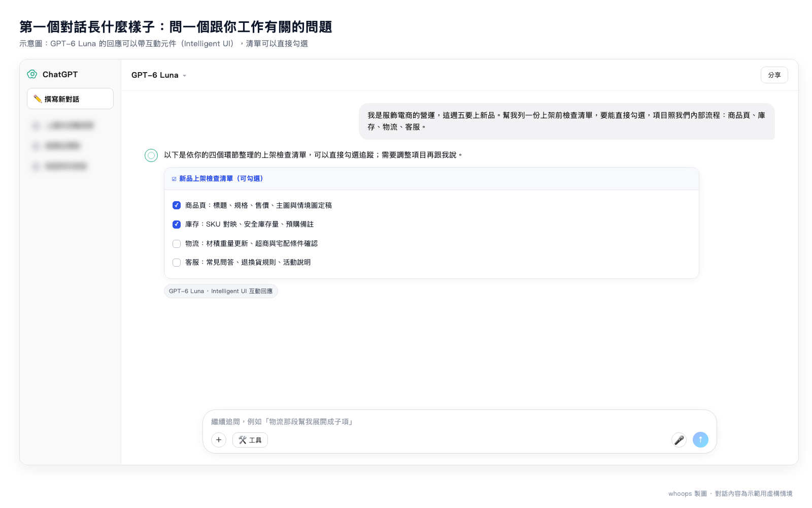
Task: Click checklist header checkbox icon beside 新品上架檢查清單
Action: [x=174, y=179]
